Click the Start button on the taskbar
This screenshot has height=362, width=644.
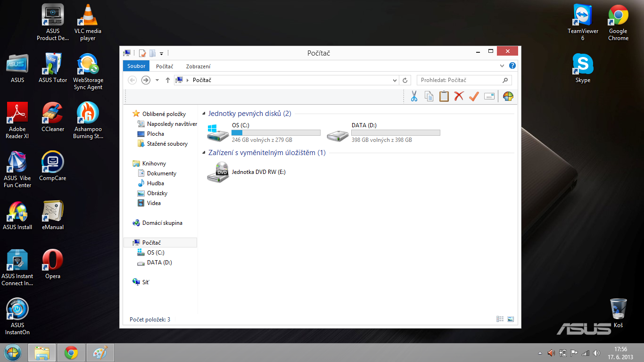click(x=12, y=353)
